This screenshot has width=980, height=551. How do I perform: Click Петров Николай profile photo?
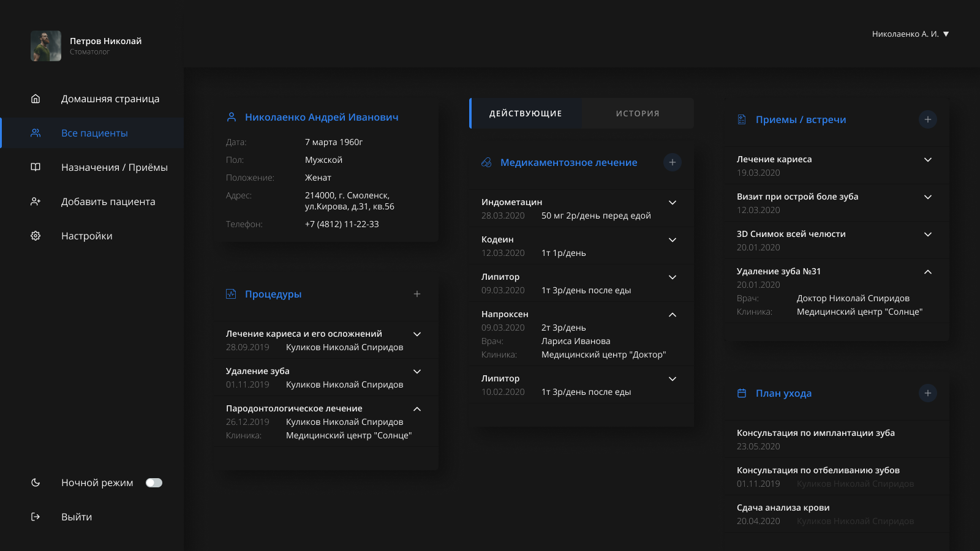point(46,46)
